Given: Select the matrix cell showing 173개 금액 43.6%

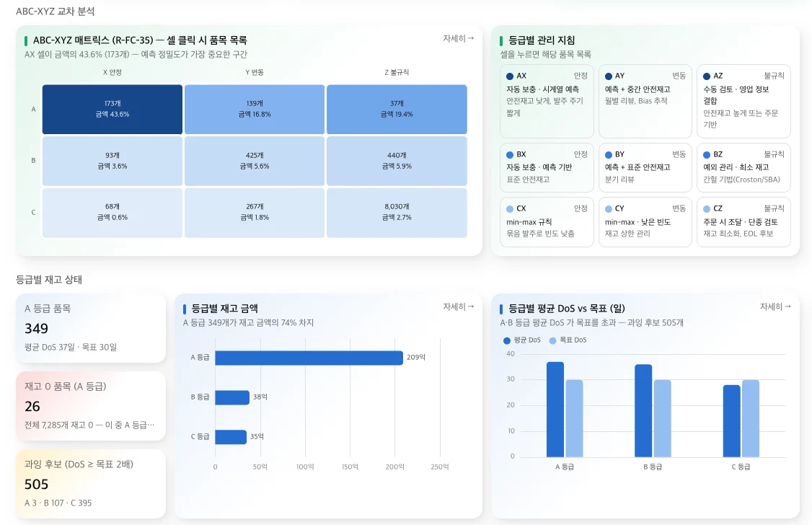Looking at the screenshot, I should [112, 109].
